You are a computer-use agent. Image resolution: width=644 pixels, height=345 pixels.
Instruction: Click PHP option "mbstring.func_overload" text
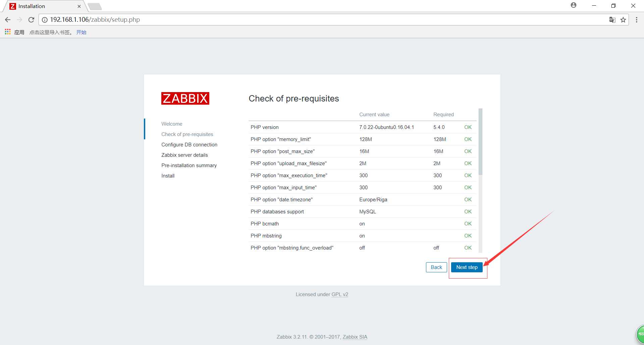point(292,248)
